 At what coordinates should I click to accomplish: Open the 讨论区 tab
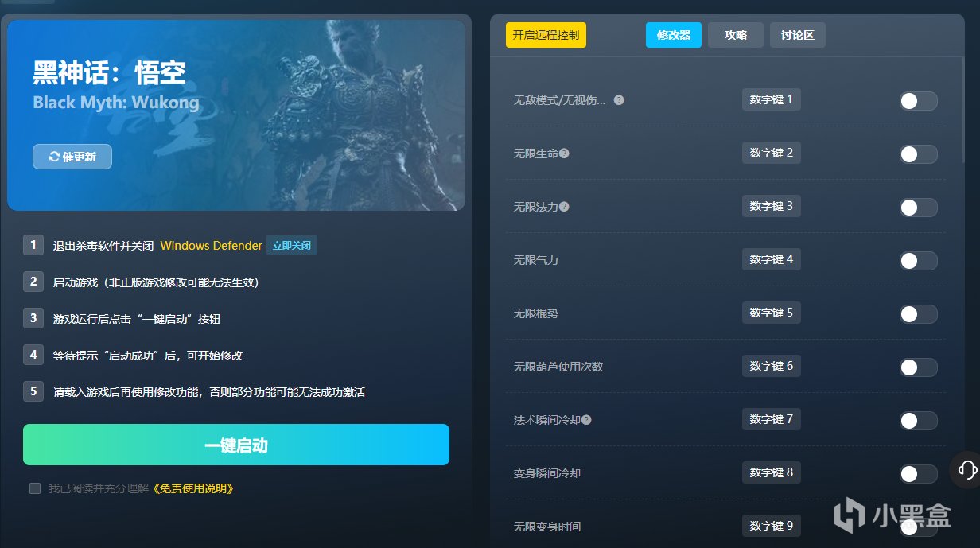[797, 35]
